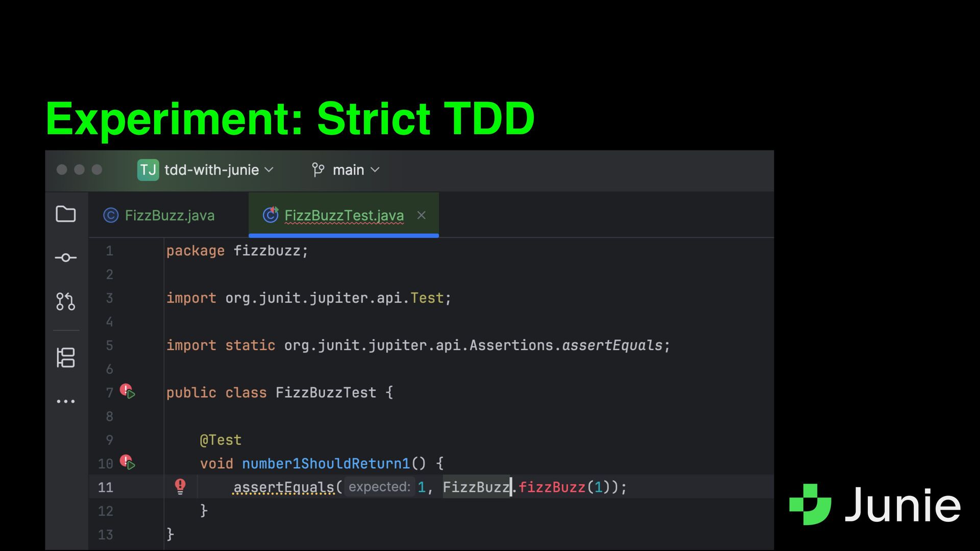980x551 pixels.
Task: Run number1ShouldReturn1 test gutter icon
Action: coord(128,463)
